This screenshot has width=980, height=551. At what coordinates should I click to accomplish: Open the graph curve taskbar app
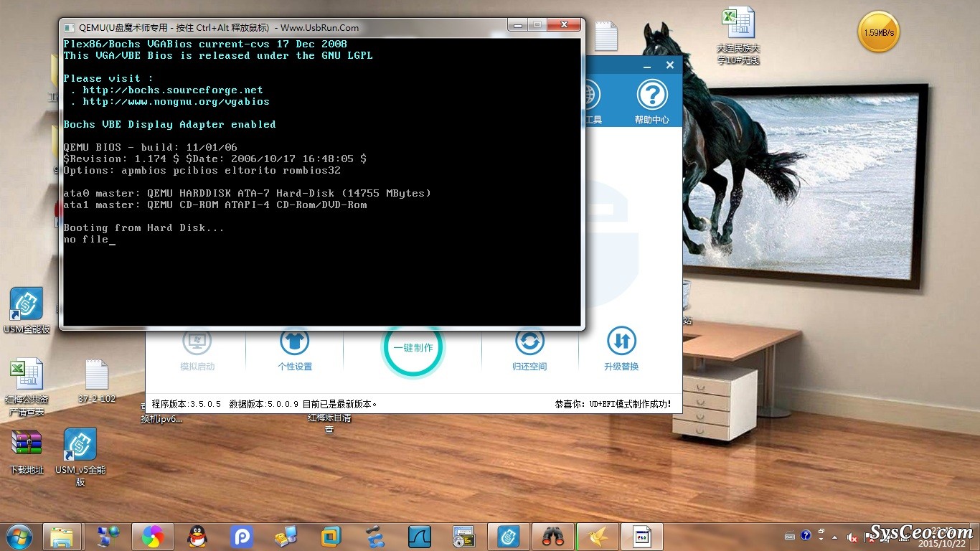[x=419, y=536]
